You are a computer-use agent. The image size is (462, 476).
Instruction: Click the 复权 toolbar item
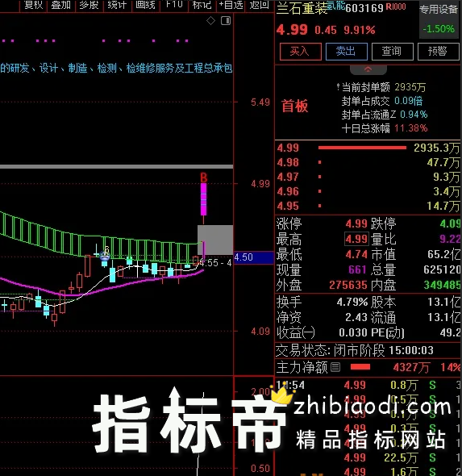coord(33,5)
